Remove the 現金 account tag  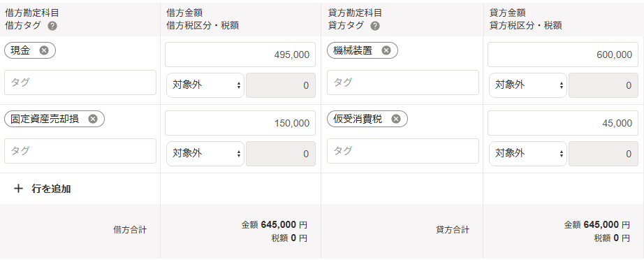(44, 50)
